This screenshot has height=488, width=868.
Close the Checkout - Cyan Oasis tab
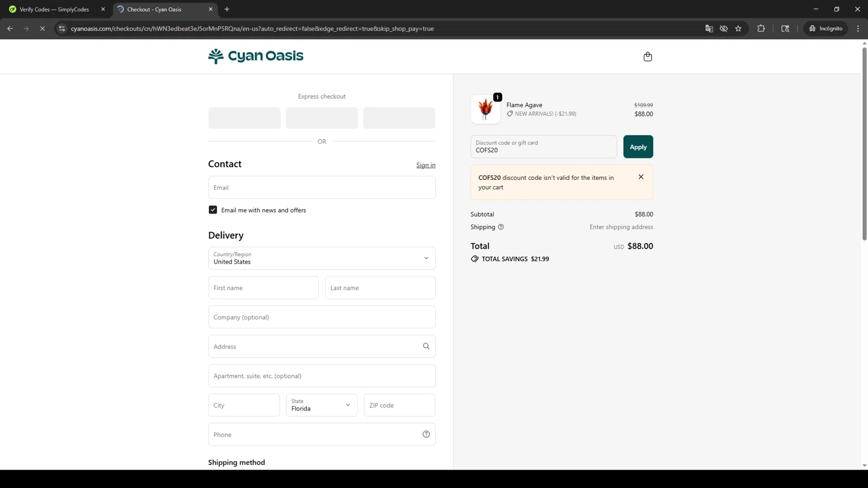pyautogui.click(x=211, y=9)
